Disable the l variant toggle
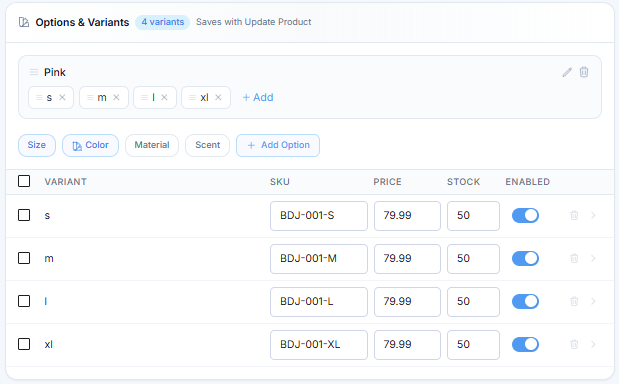The height and width of the screenshot is (384, 619). tap(525, 302)
